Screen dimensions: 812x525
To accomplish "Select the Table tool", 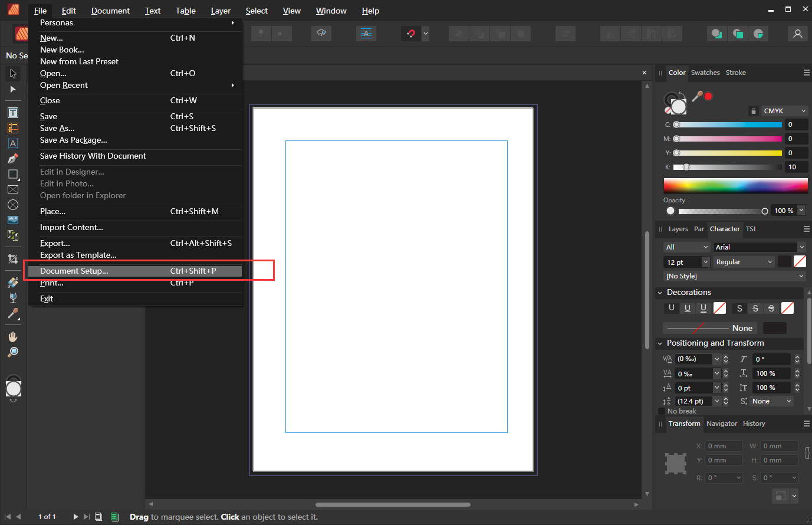I will [x=13, y=128].
